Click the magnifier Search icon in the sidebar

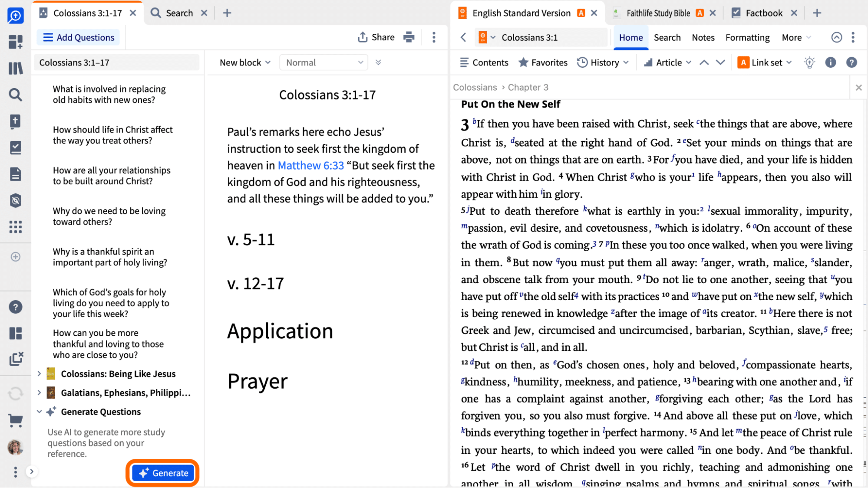pos(15,95)
